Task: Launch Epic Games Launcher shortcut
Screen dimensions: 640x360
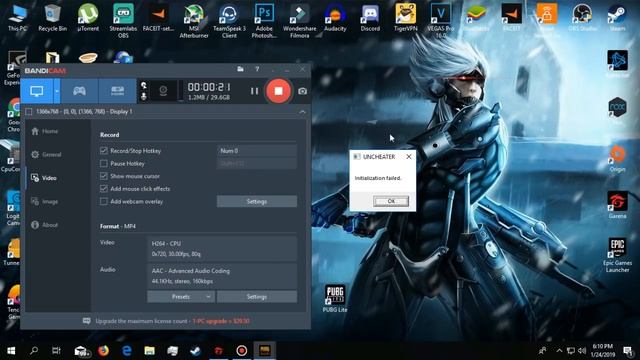Action: [617, 256]
